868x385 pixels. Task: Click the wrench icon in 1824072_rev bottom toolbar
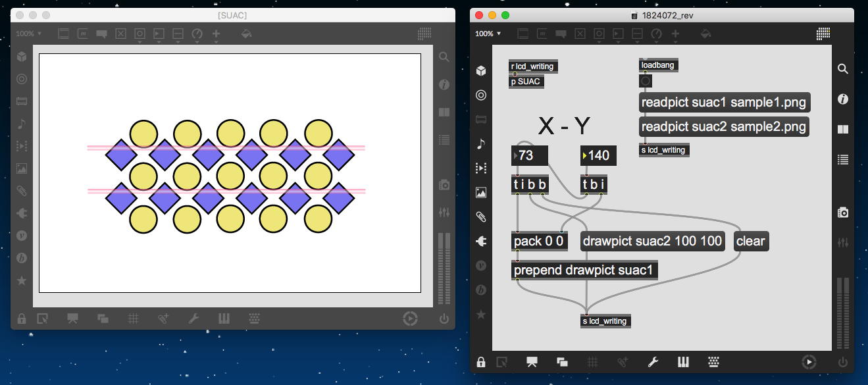(x=653, y=362)
